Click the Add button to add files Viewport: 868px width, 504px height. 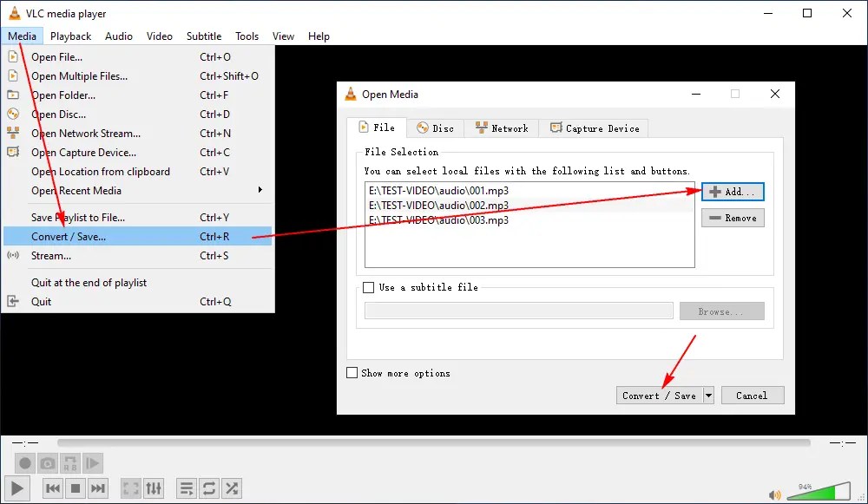point(732,191)
